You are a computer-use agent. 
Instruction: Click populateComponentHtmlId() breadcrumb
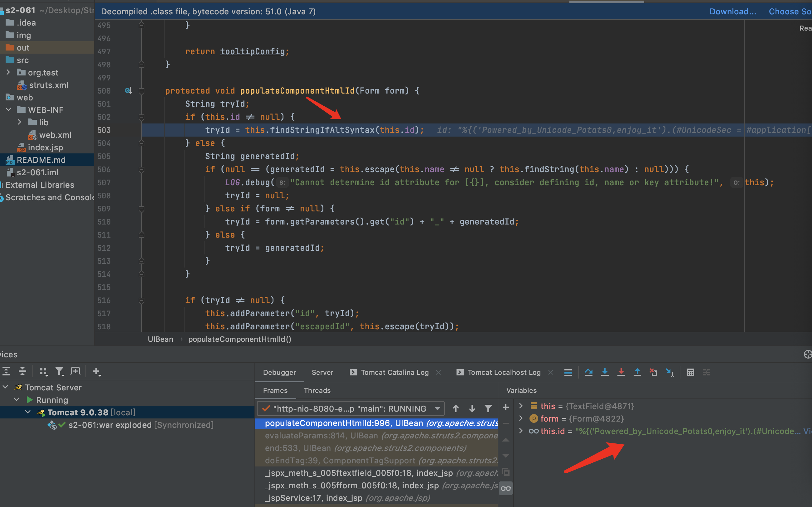point(240,339)
